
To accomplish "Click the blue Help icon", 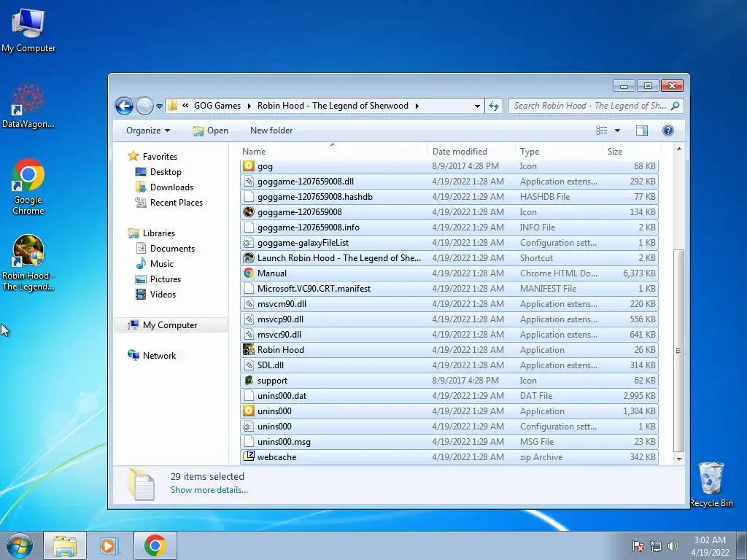I will point(668,131).
